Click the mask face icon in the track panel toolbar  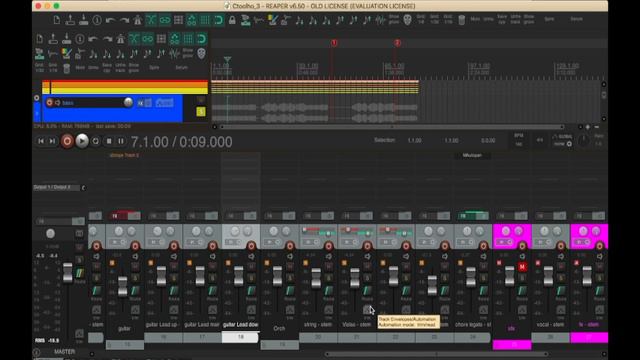tap(201, 53)
